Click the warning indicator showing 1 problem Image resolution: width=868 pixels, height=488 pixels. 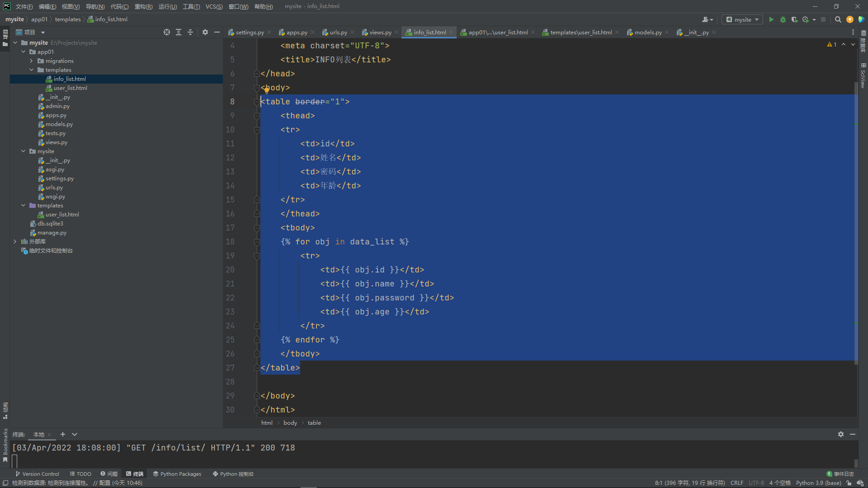832,44
